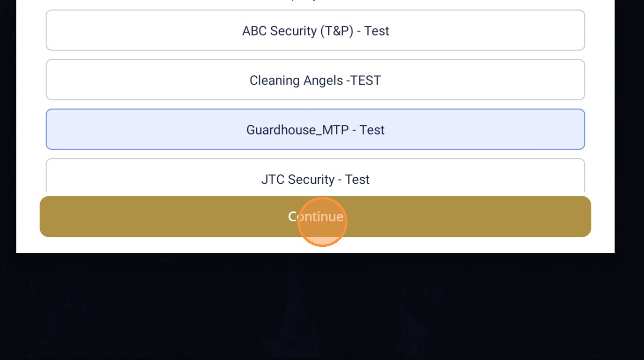644x360 pixels.
Task: Deselect the highlighted Guardhouse_MTP - Test row
Action: coord(315,130)
